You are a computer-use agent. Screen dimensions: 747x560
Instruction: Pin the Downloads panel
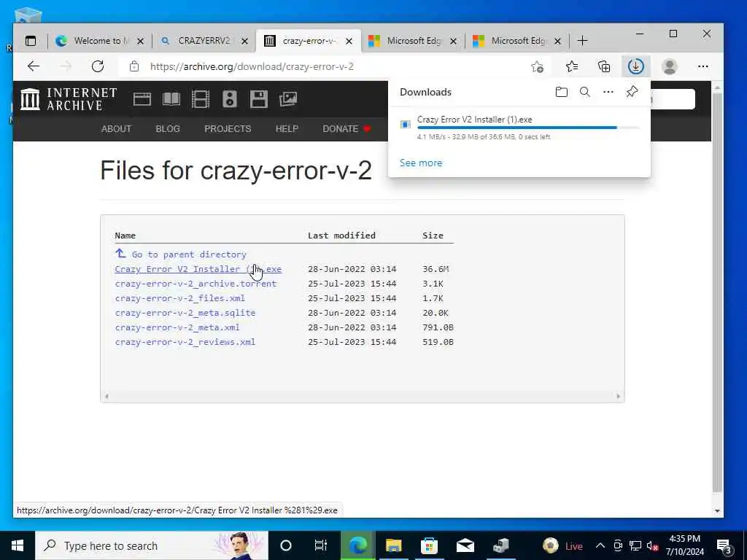coord(632,92)
